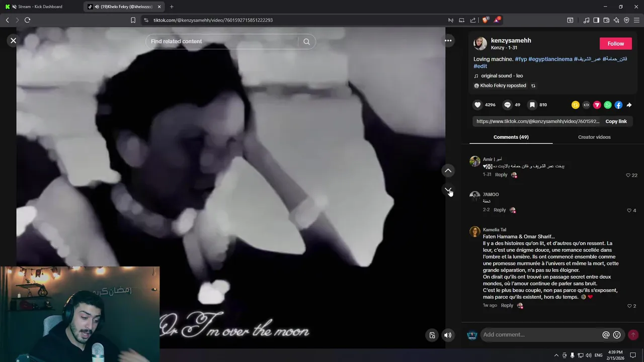Open browser hamburger main menu
This screenshot has height=362, width=644.
[x=636, y=20]
